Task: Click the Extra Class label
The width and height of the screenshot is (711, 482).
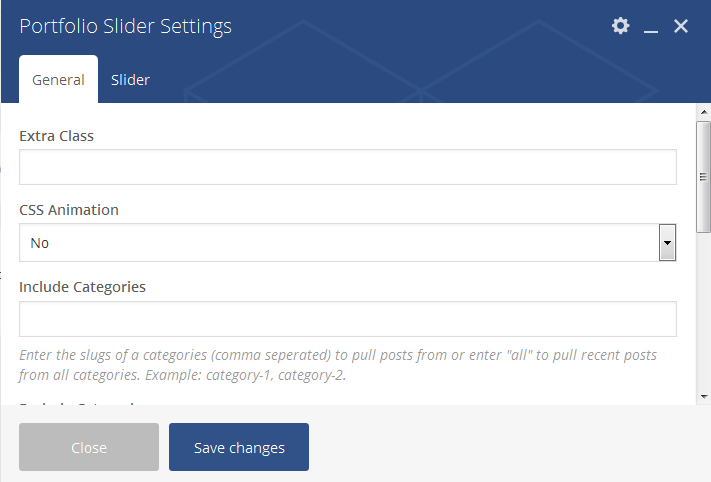Action: tap(56, 135)
